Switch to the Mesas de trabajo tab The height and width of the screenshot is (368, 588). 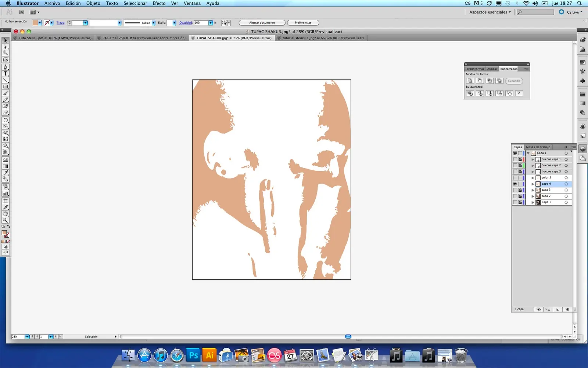point(538,147)
